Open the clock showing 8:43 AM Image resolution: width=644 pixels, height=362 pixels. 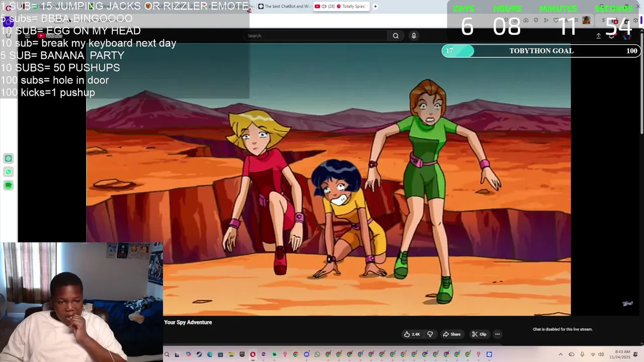(x=619, y=354)
